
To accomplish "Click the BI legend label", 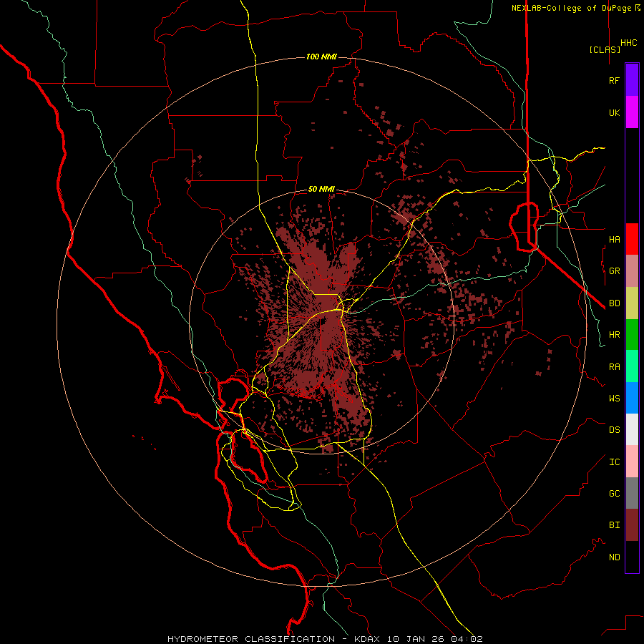I will coord(614,525).
